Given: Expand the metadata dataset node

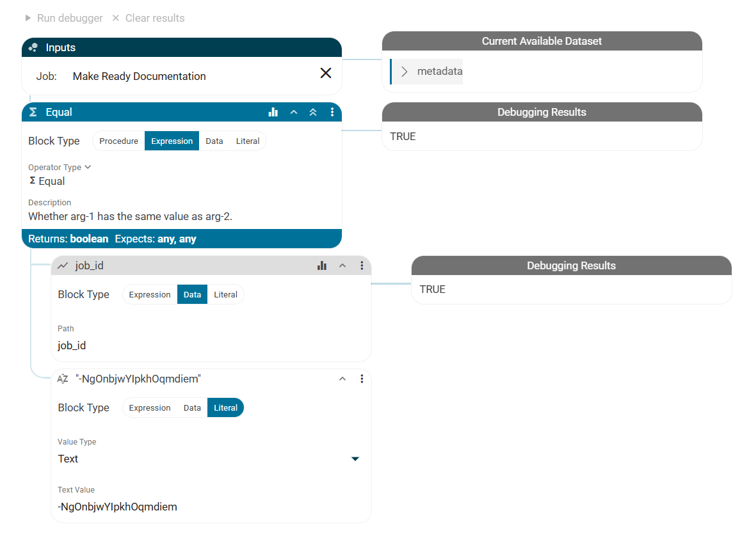Looking at the screenshot, I should 405,71.
